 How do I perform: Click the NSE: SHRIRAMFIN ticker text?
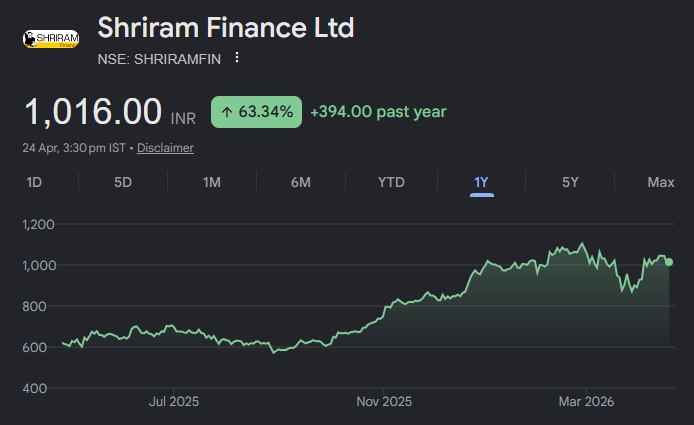point(159,59)
